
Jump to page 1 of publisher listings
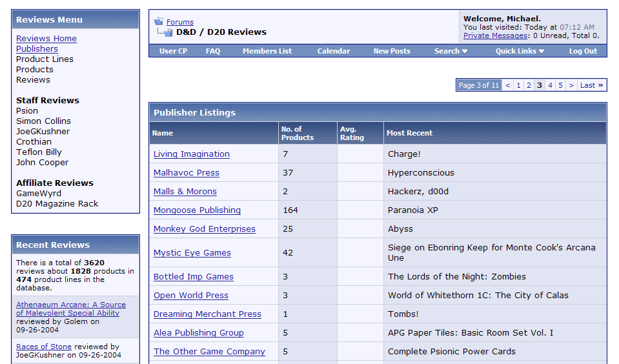518,85
